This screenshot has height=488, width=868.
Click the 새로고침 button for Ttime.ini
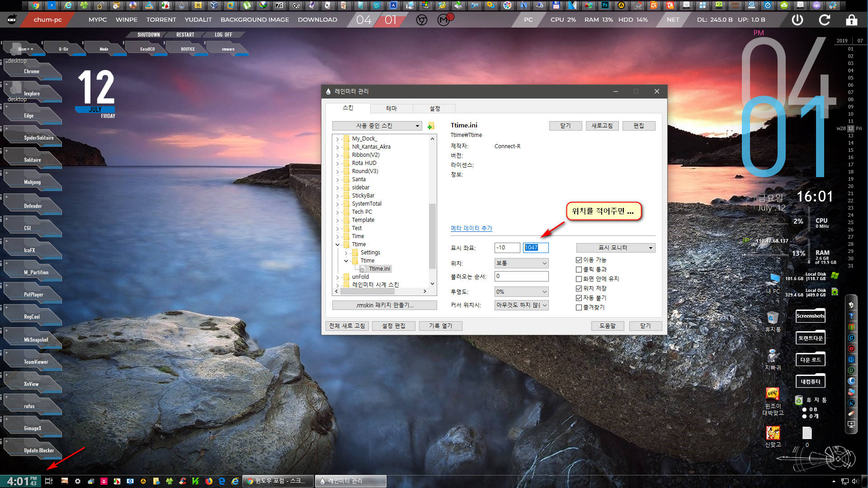point(602,126)
